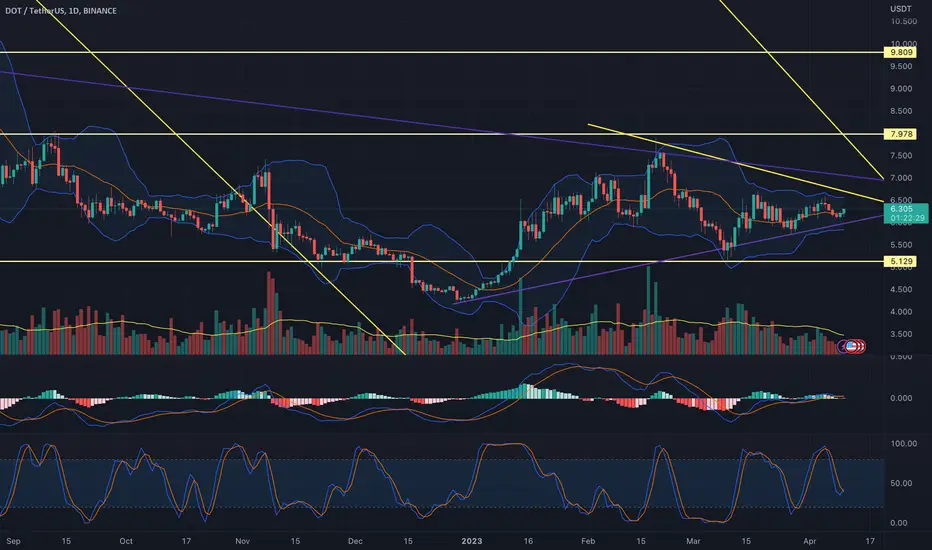
Task: Click the stochastic 100.00 axis value
Action: click(903, 444)
